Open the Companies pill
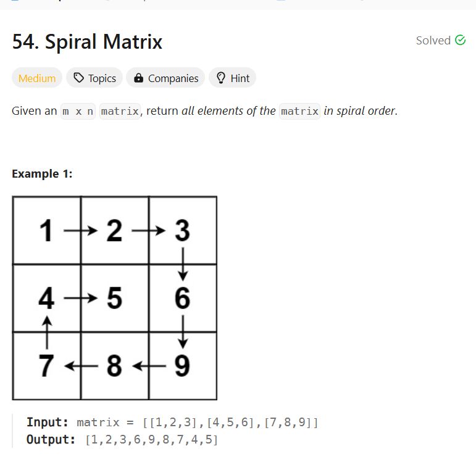This screenshot has width=476, height=462. (165, 78)
